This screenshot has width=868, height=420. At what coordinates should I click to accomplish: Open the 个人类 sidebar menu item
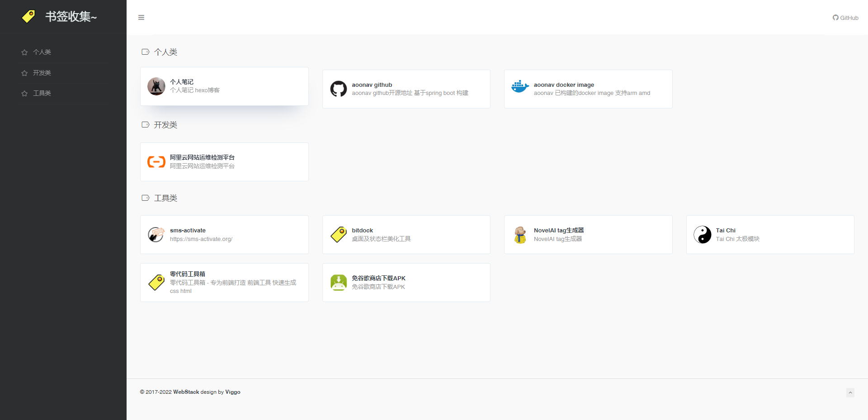coord(42,52)
